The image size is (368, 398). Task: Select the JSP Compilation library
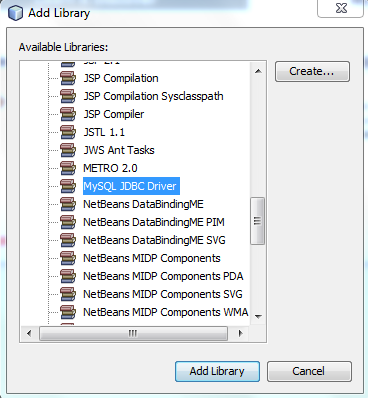coord(121,78)
